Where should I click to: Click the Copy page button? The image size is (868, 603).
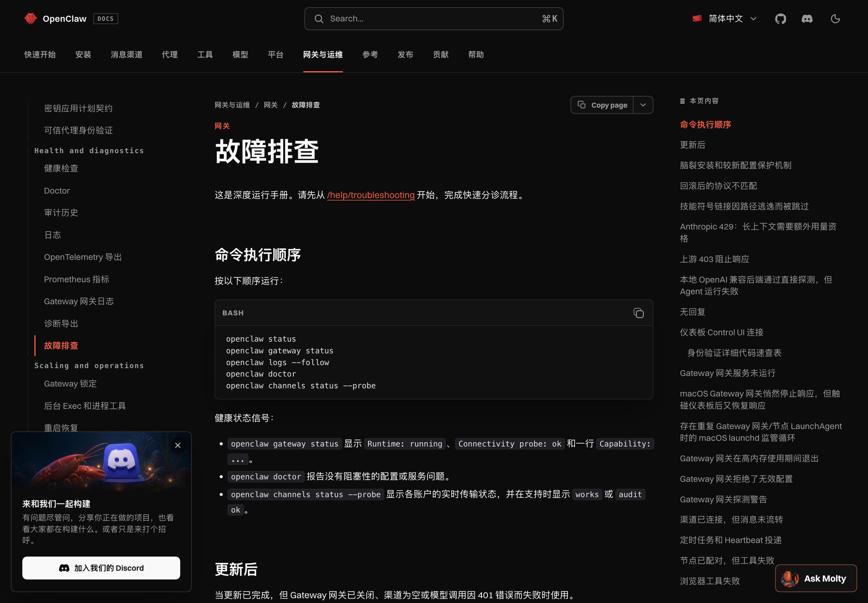602,105
